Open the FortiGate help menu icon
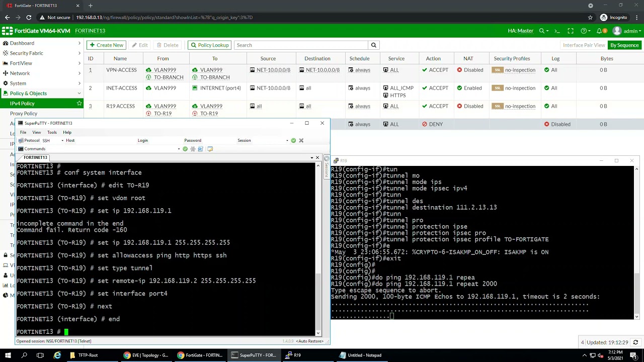 point(585,31)
